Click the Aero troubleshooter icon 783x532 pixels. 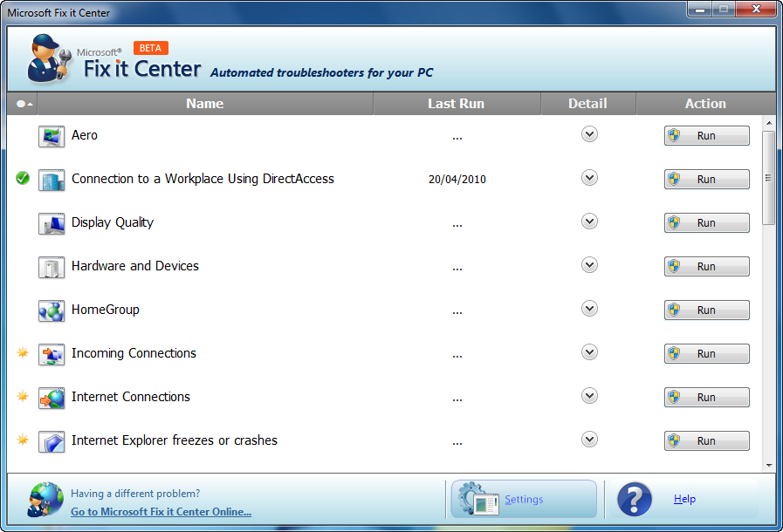tap(52, 136)
